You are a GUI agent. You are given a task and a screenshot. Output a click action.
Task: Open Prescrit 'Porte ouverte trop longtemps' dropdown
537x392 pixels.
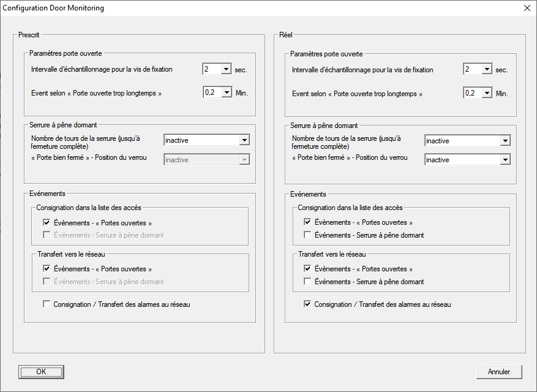pos(226,93)
